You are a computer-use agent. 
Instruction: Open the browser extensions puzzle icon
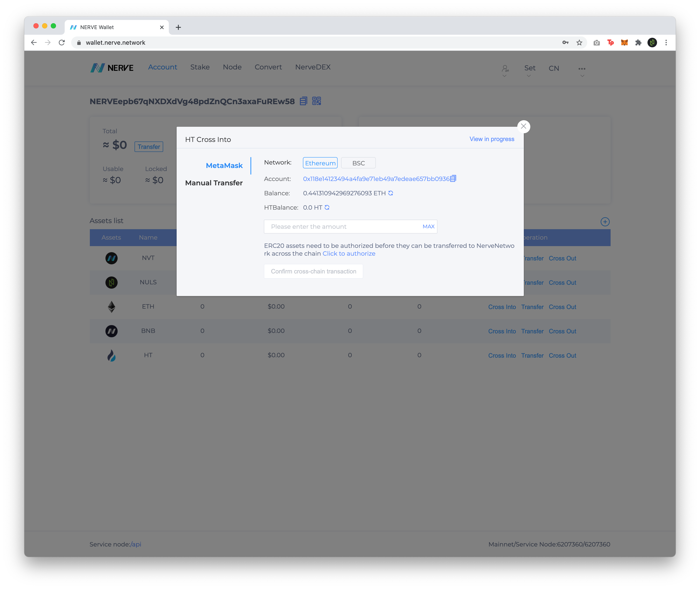click(638, 42)
